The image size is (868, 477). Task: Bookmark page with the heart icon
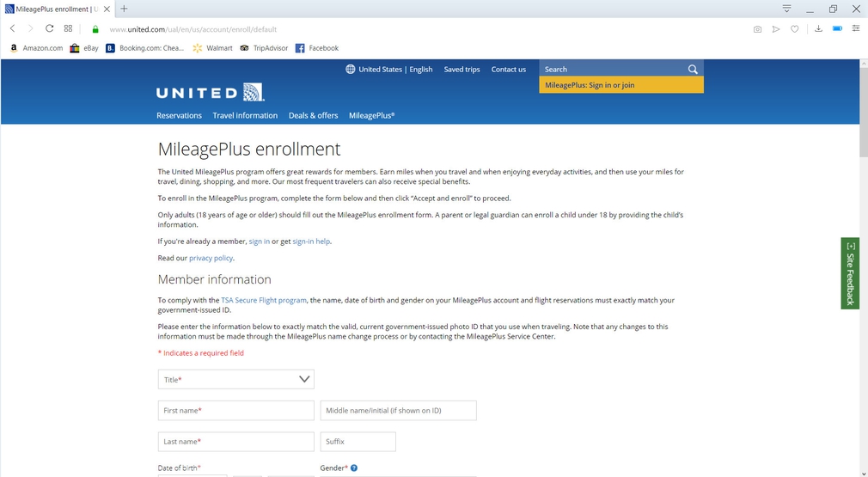click(794, 29)
